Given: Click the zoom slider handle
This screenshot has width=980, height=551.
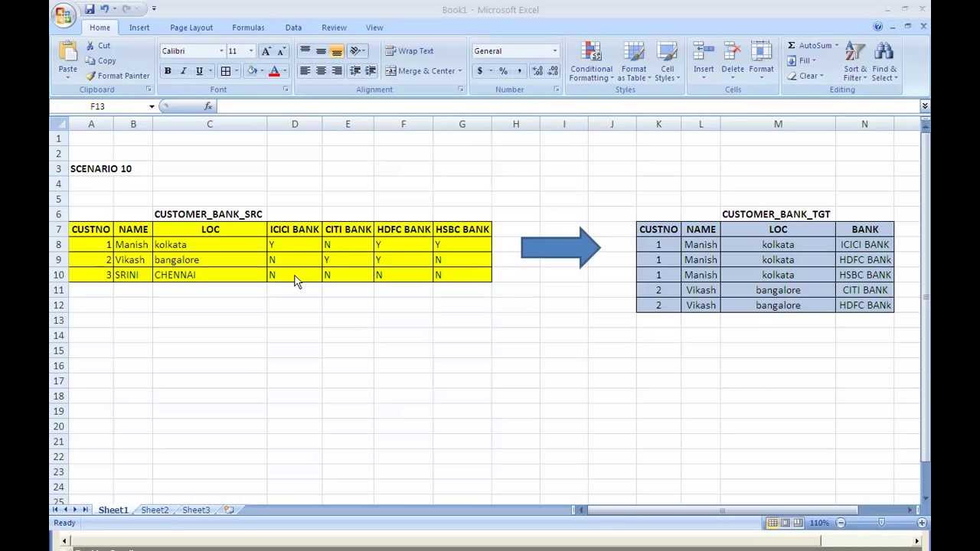Looking at the screenshot, I should pos(881,523).
